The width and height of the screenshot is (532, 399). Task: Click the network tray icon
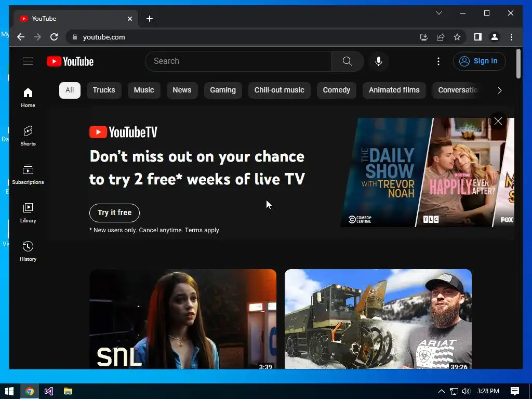[454, 391]
